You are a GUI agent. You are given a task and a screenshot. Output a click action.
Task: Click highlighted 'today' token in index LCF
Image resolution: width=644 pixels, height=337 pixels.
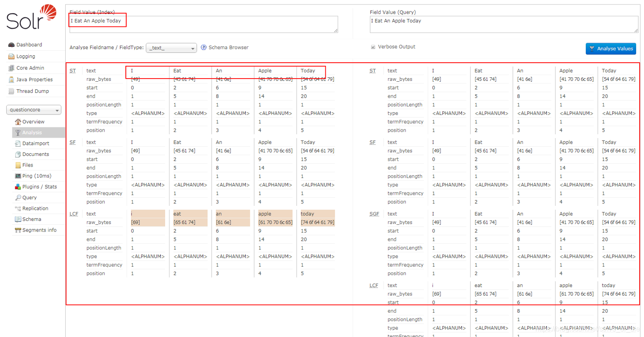click(x=318, y=214)
